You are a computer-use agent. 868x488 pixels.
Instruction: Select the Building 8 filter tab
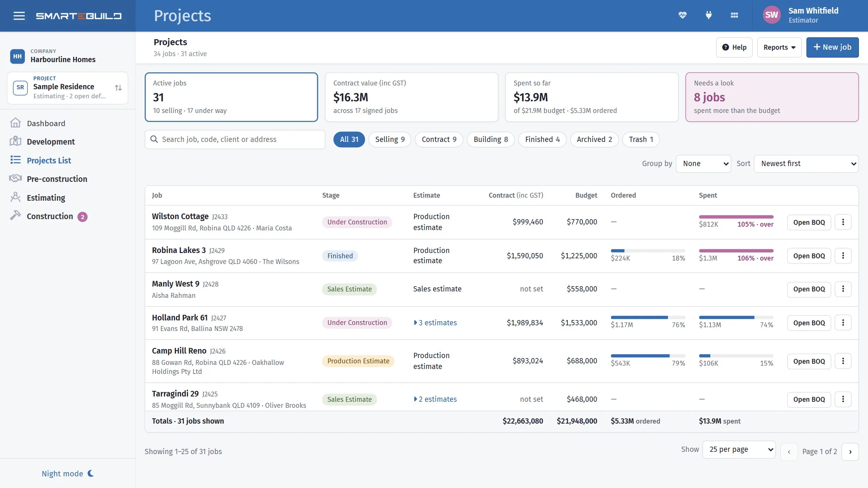491,139
